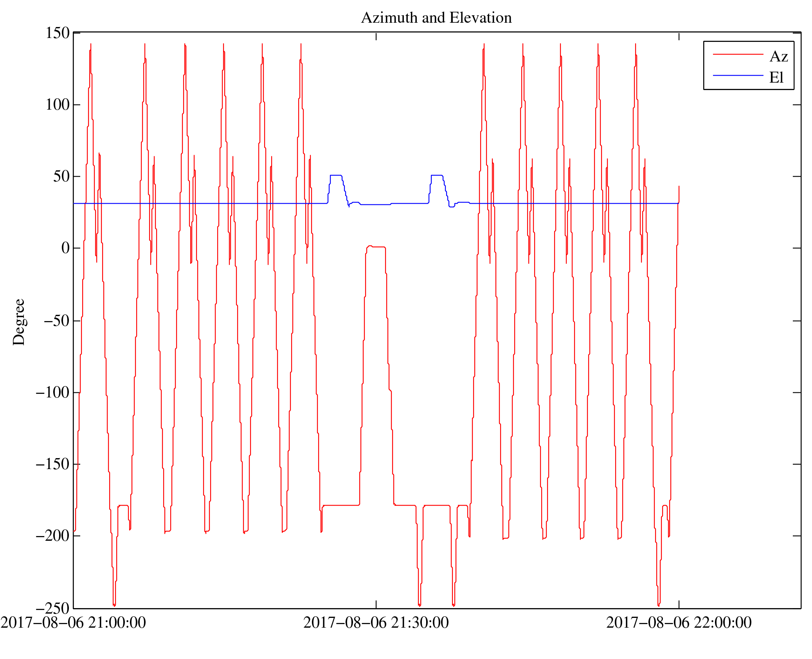Click the y-axis tick label '−100'
The height and width of the screenshot is (659, 812).
(52, 392)
